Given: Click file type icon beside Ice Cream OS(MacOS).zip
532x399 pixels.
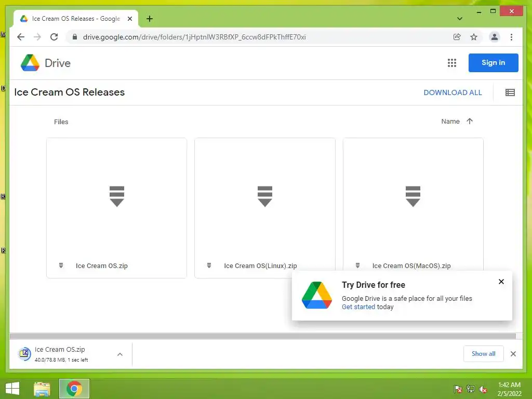Looking at the screenshot, I should (357, 265).
